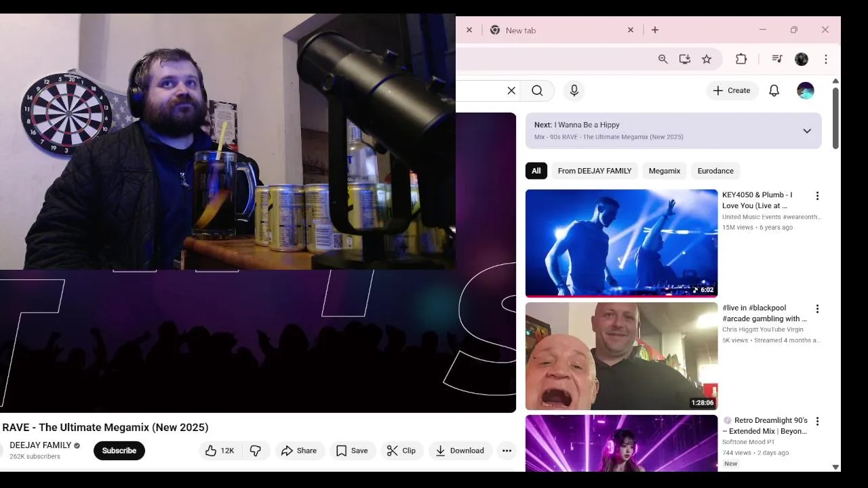
Task: Click 'Mix - 90s RAVE' playlist subtitle
Action: (x=608, y=137)
